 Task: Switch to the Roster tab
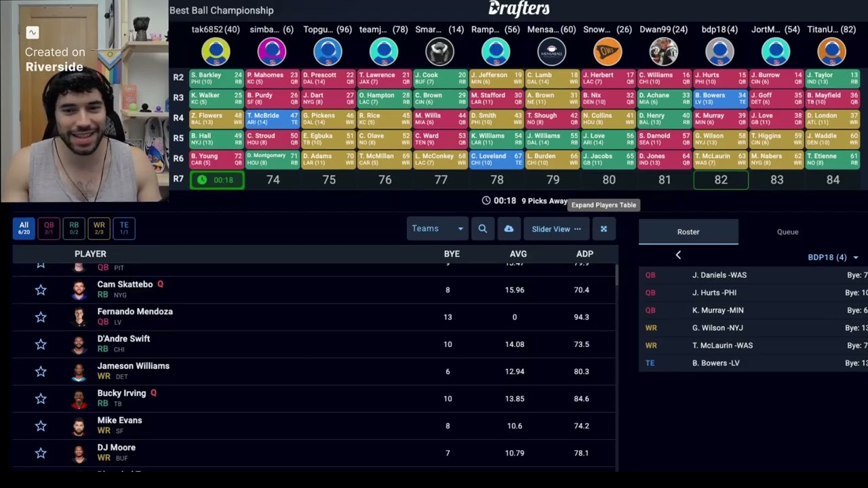tap(688, 232)
